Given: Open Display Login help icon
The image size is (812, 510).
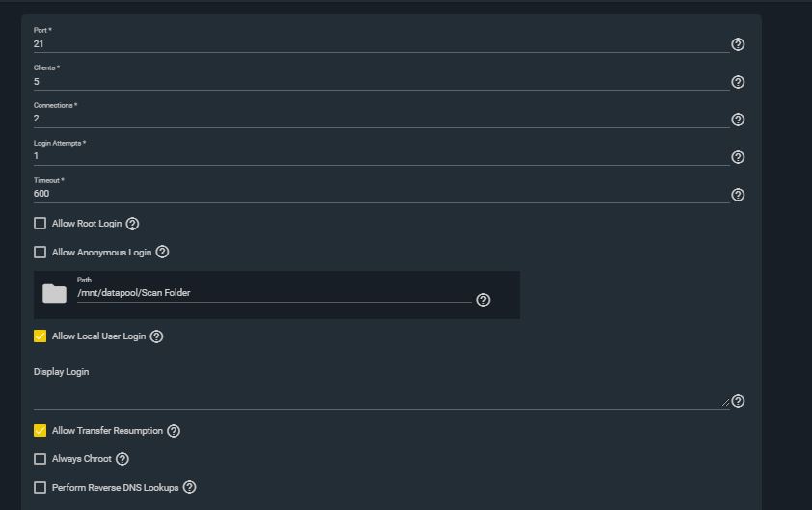Looking at the screenshot, I should (738, 401).
